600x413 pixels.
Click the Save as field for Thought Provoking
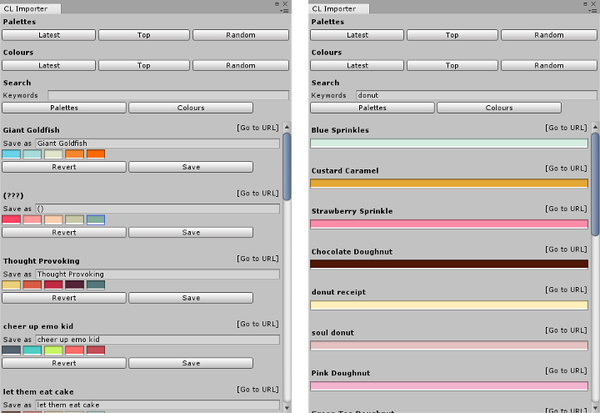point(157,273)
